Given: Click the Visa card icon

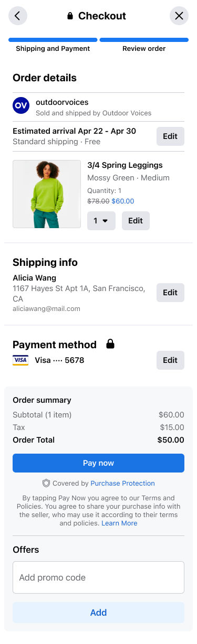Looking at the screenshot, I should (x=20, y=360).
